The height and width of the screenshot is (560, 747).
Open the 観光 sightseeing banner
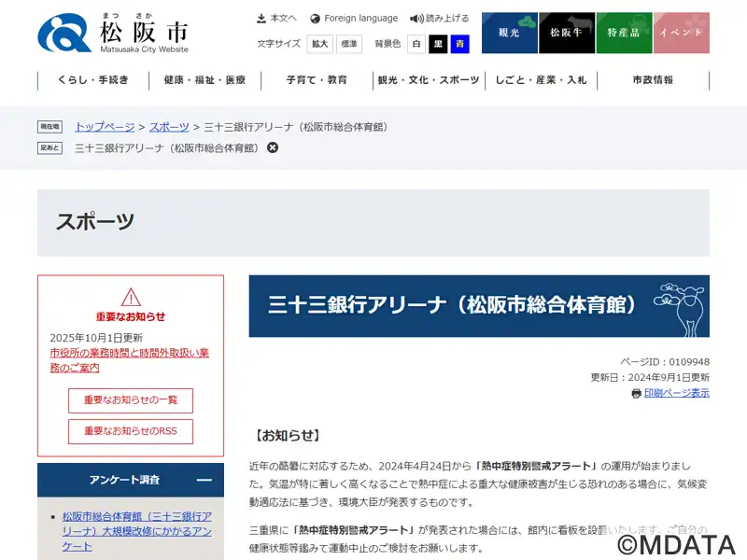509,33
